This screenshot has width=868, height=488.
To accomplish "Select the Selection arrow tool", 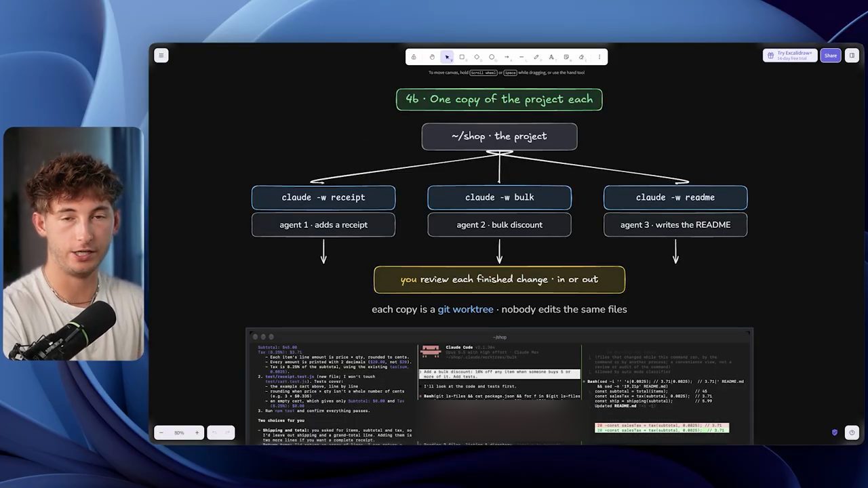I will coord(447,57).
